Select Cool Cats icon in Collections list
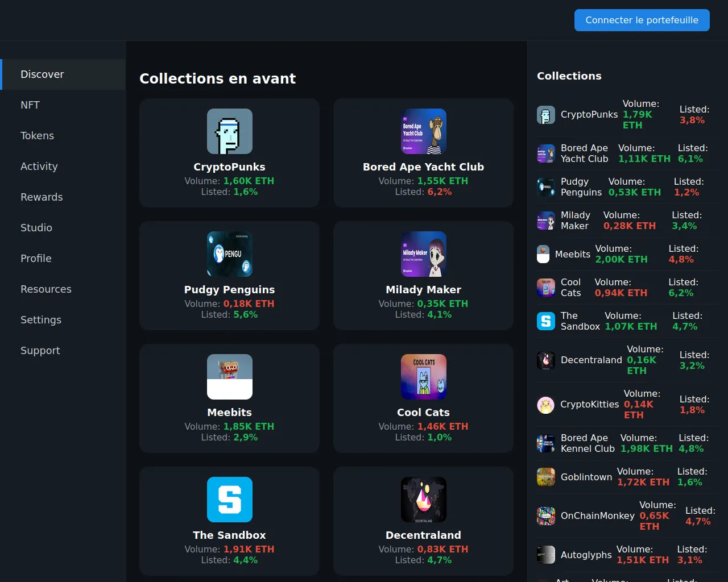The width and height of the screenshot is (728, 582). point(546,288)
